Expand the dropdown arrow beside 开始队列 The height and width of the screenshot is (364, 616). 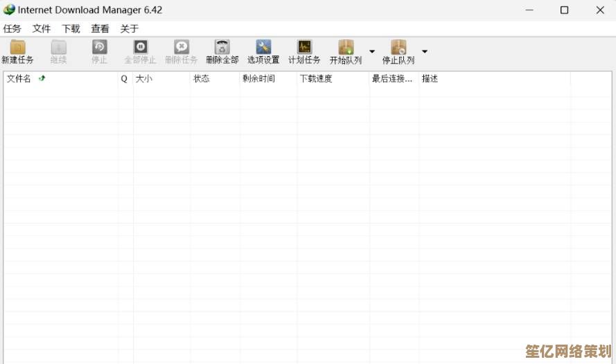pos(372,51)
